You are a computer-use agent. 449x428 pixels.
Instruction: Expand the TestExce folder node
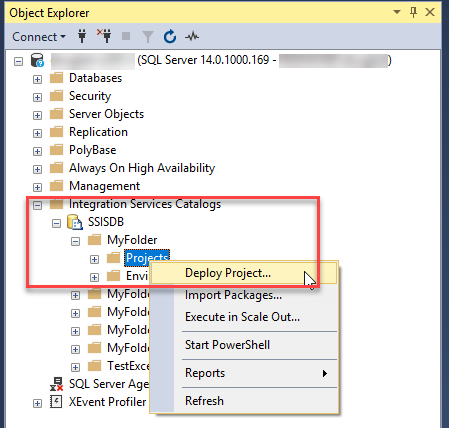75,367
